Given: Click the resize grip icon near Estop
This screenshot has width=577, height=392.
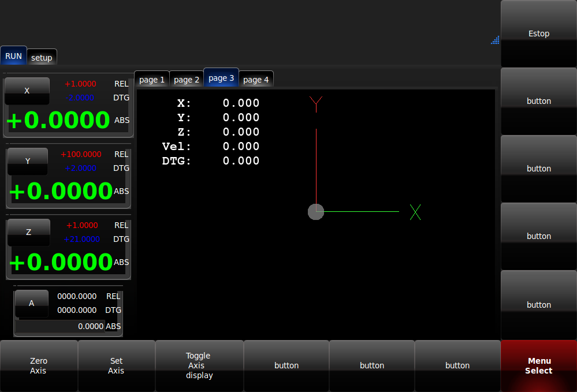Looking at the screenshot, I should (495, 40).
